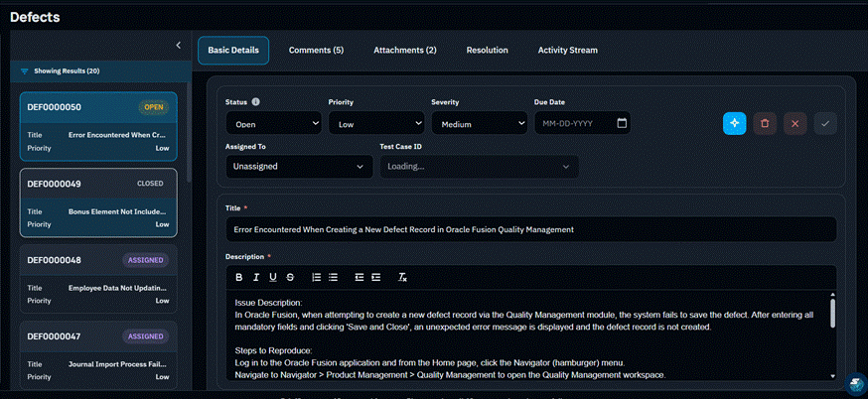Open the Status dropdown showing Open
868x399 pixels.
tap(273, 123)
